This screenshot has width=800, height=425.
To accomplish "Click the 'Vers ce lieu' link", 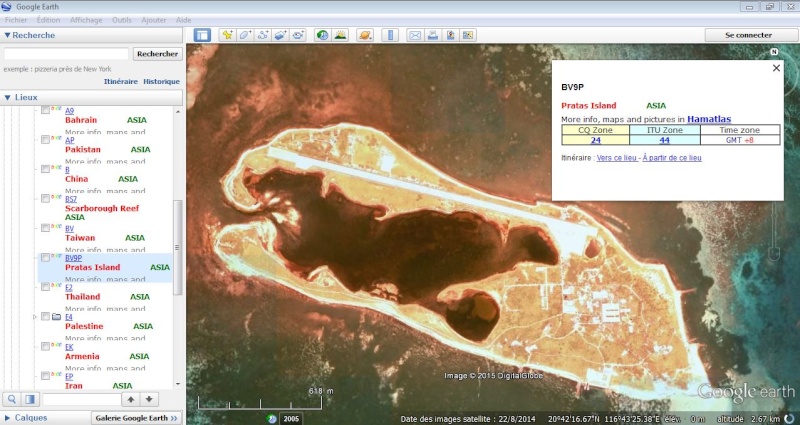I will 617,158.
